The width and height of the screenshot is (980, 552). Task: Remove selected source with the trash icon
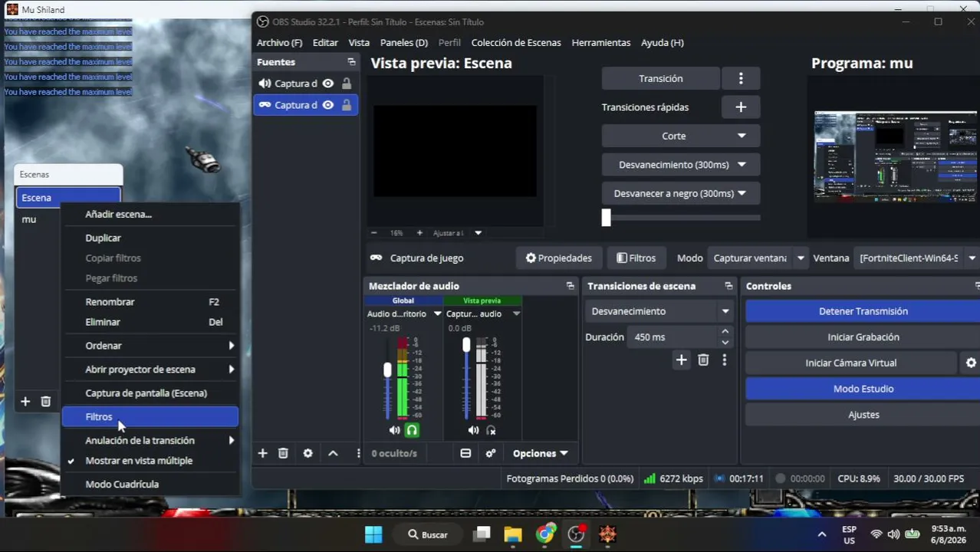(x=283, y=453)
